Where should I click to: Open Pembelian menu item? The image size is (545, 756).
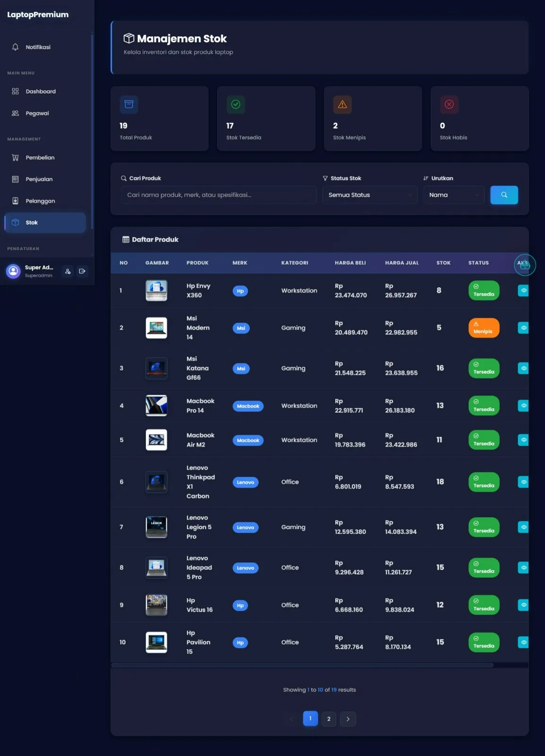45,157
